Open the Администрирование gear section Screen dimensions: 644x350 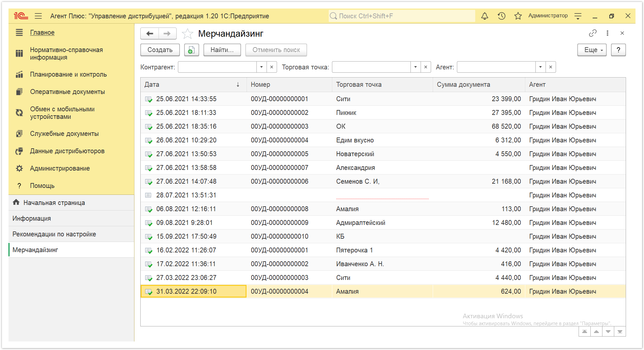coord(60,169)
